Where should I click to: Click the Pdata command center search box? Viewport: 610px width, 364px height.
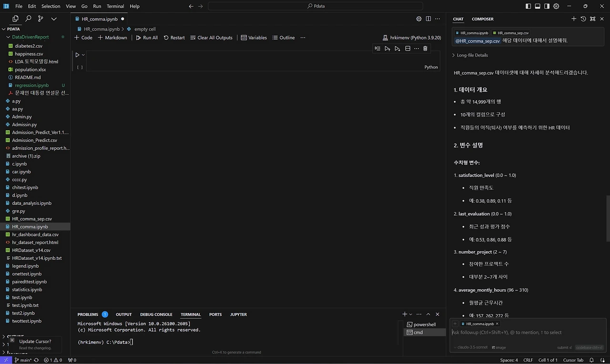(315, 6)
